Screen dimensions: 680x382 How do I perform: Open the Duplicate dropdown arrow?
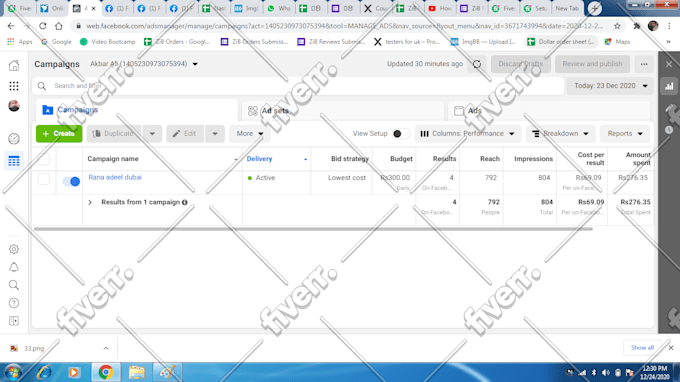point(152,134)
